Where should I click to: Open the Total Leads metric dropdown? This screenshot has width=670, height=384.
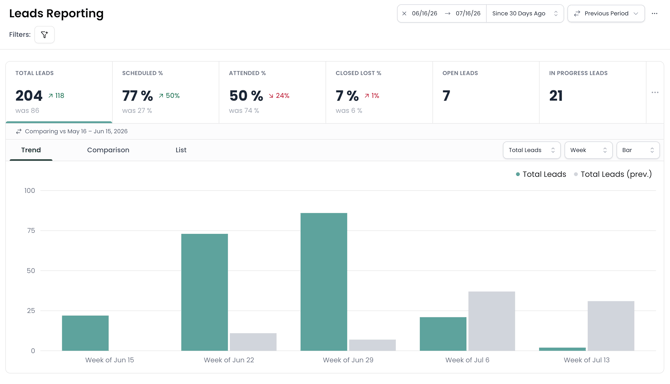click(x=532, y=150)
